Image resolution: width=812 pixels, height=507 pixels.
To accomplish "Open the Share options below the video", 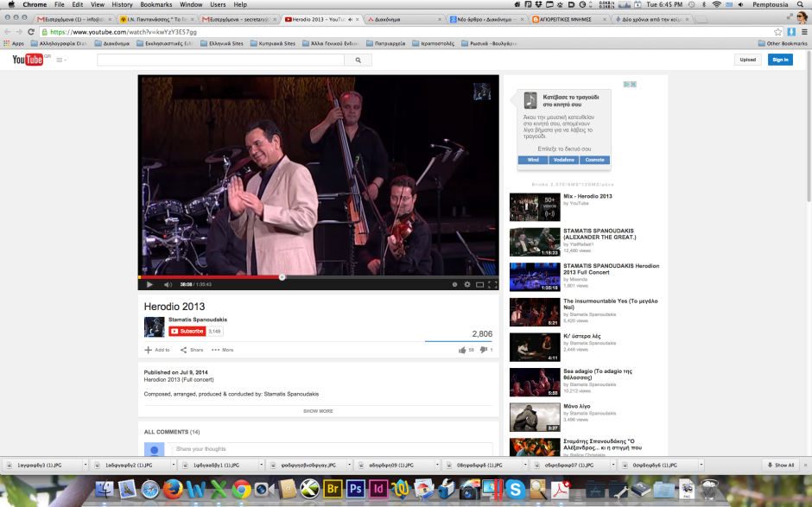I will (192, 350).
